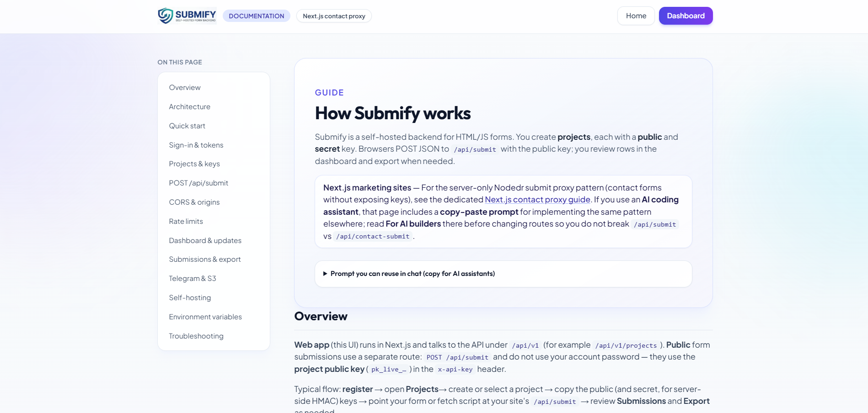This screenshot has height=413, width=868.
Task: Select Overview in the sidebar
Action: coord(185,87)
